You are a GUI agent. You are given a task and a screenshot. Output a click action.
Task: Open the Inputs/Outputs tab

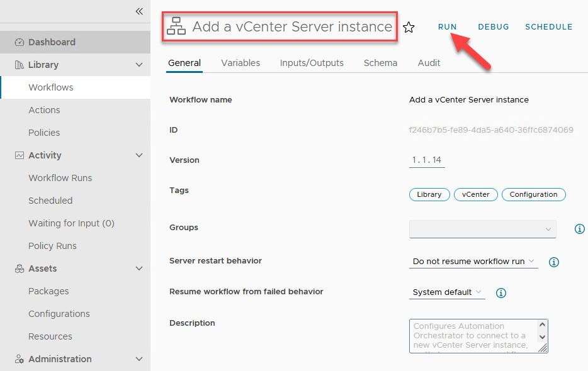pos(312,63)
